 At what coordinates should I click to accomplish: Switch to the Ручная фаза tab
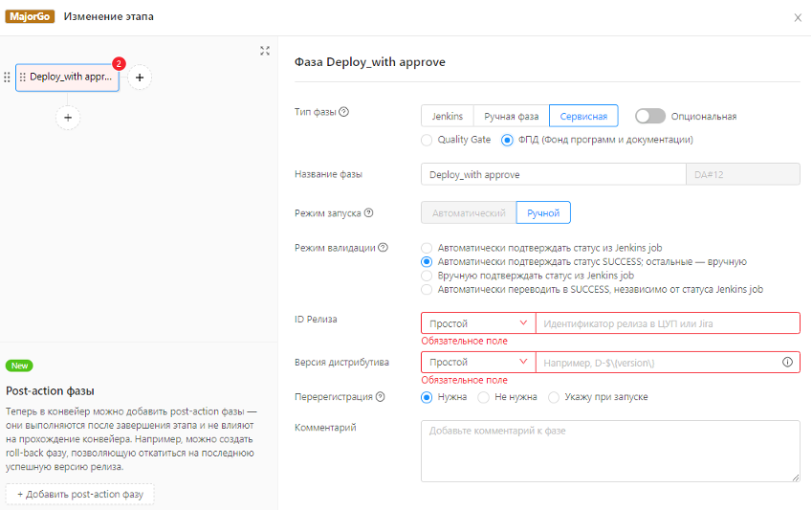tap(511, 116)
